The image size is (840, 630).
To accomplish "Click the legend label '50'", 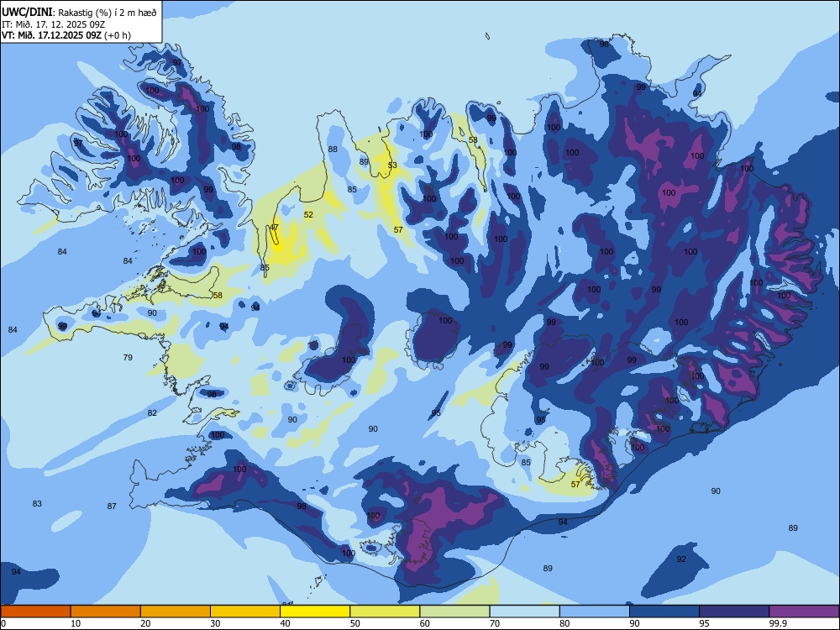I will pyautogui.click(x=355, y=623).
